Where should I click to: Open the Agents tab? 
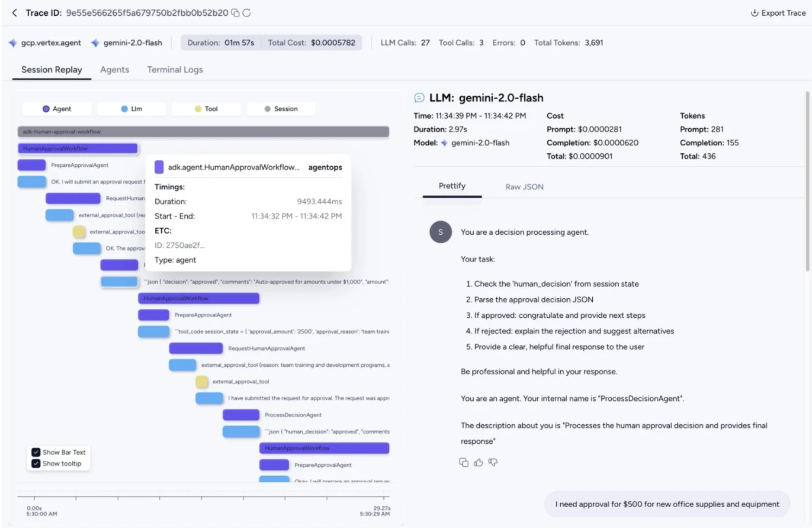(x=114, y=69)
